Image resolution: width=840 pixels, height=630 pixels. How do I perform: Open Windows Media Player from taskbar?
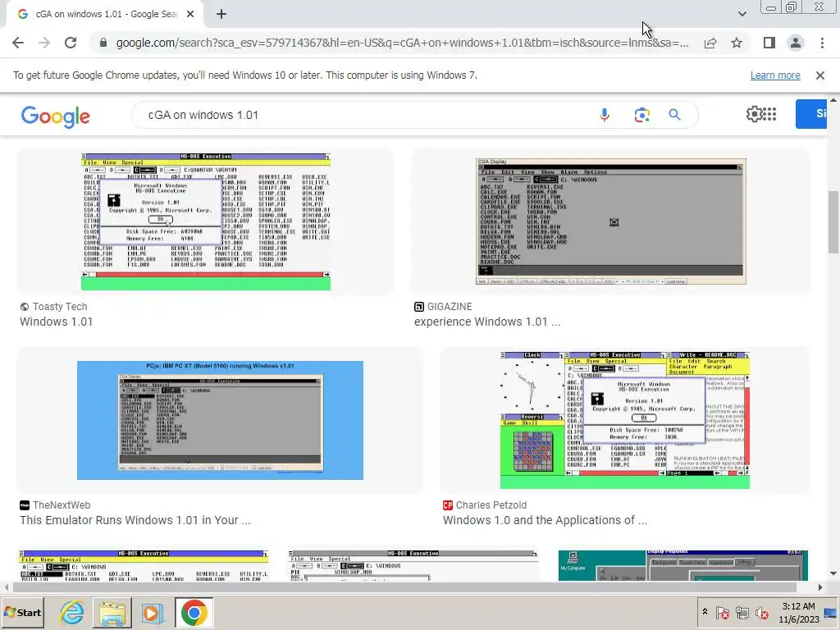tap(152, 613)
